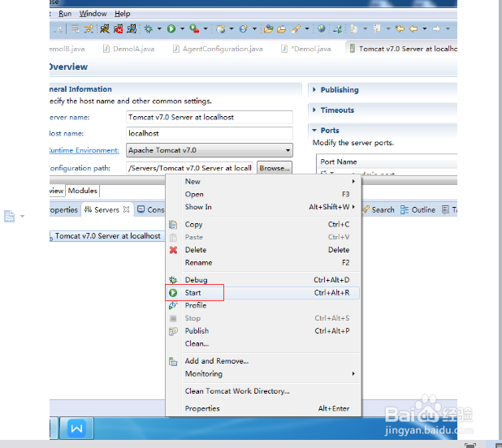This screenshot has width=502, height=448.
Task: Click the Debug bug icon in context menu
Action: (173, 280)
